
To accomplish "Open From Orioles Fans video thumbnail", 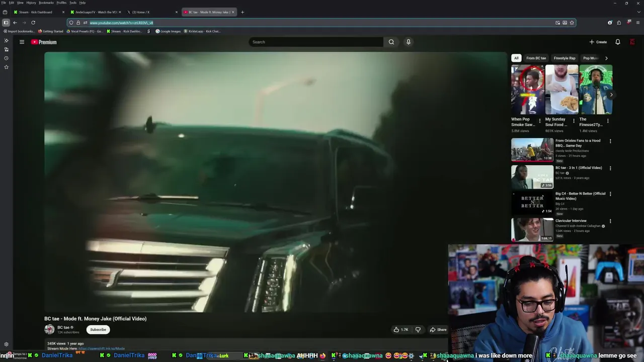I will (532, 150).
